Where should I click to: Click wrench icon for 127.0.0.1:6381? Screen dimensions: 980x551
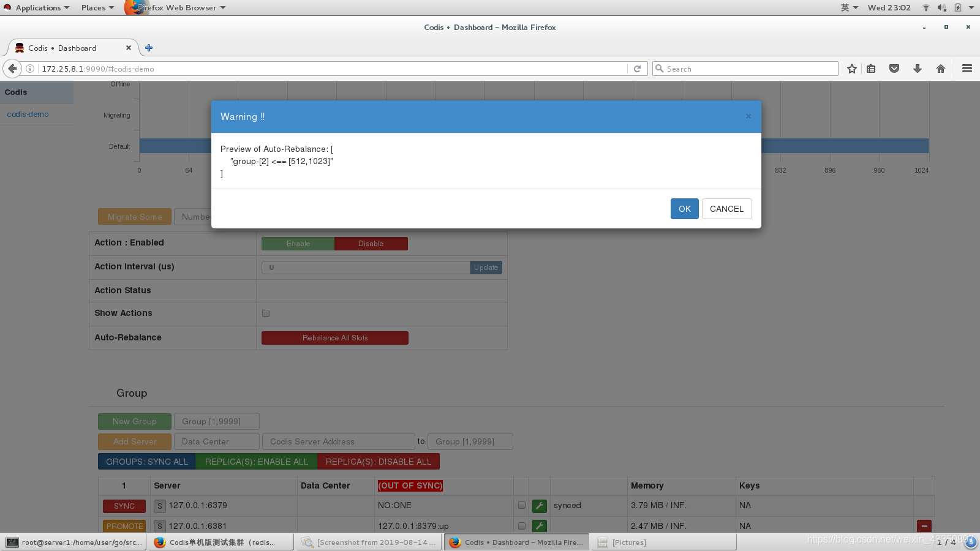540,525
